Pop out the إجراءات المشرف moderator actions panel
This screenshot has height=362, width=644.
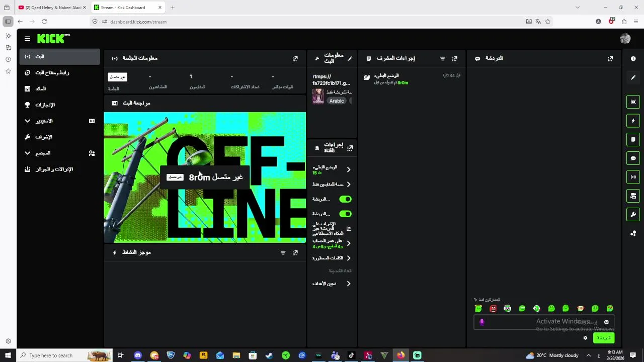(x=455, y=58)
